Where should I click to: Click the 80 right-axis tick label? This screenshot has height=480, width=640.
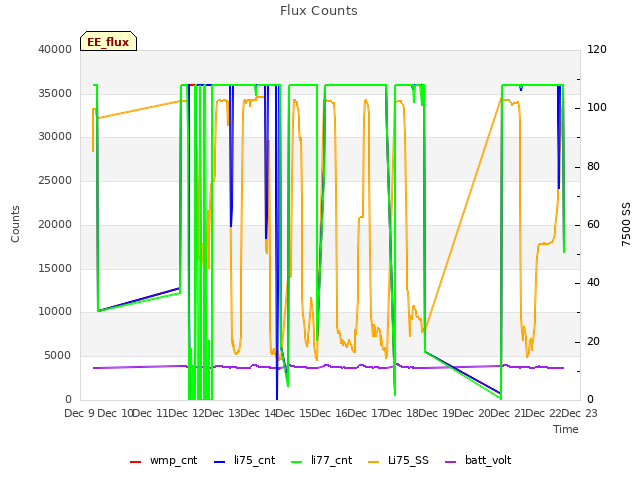593,167
